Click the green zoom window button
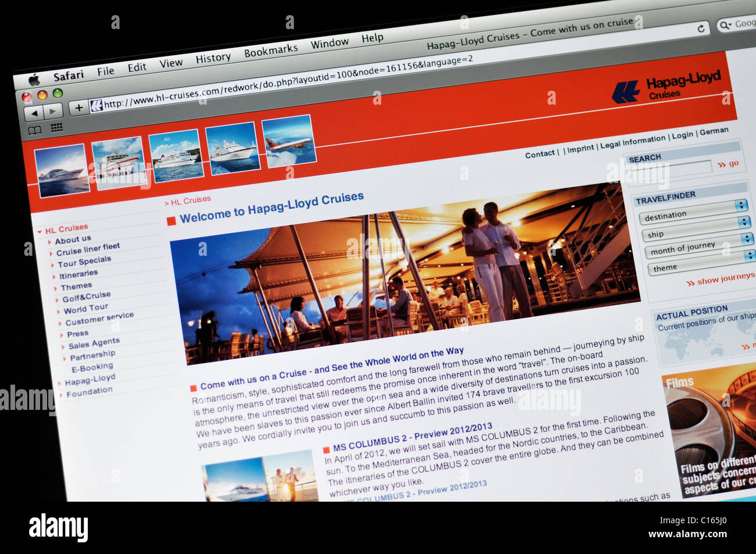 (x=57, y=93)
